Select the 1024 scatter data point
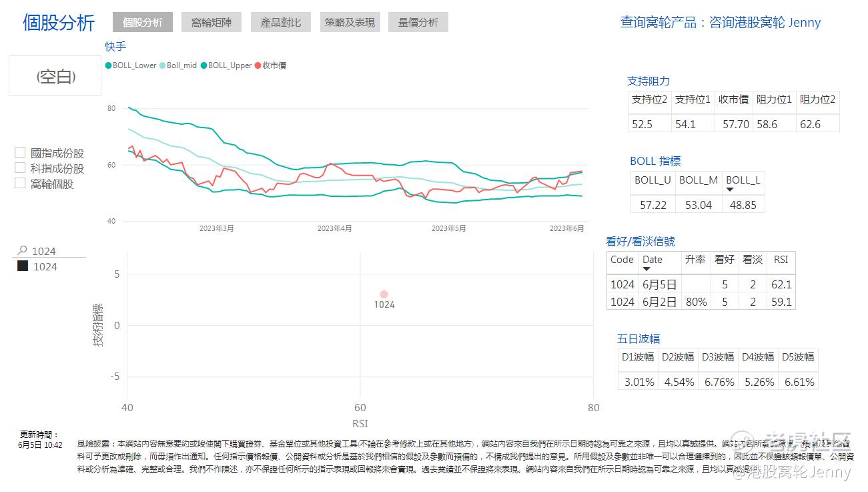 tap(384, 294)
